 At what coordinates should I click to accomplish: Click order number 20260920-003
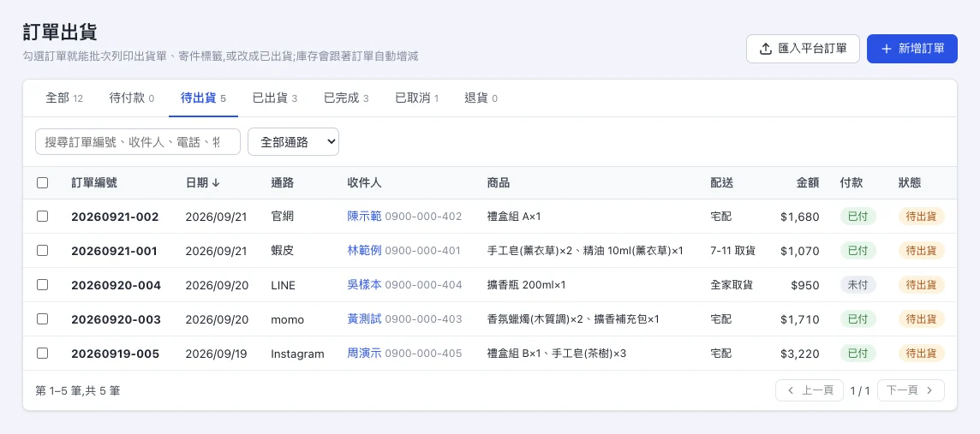[117, 320]
